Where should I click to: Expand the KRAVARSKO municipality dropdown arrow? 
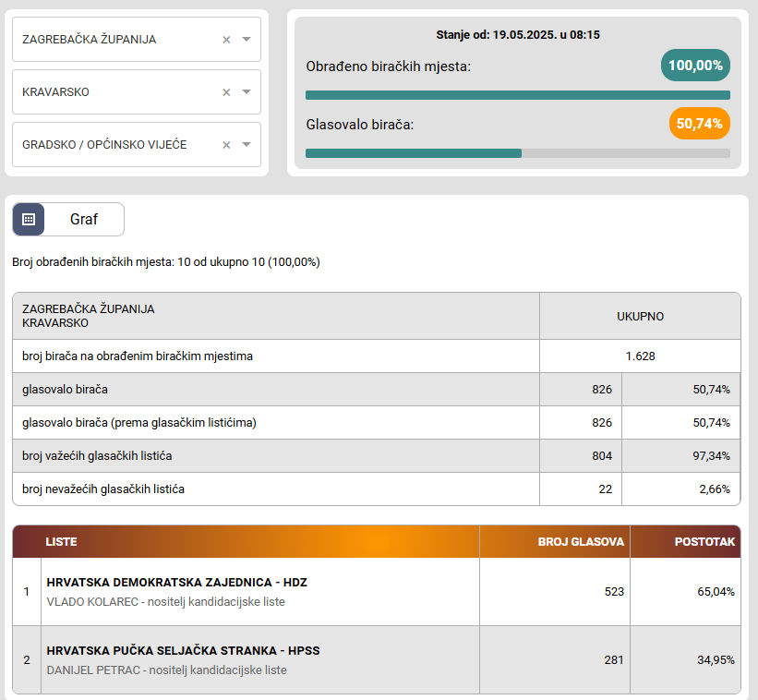pos(247,92)
